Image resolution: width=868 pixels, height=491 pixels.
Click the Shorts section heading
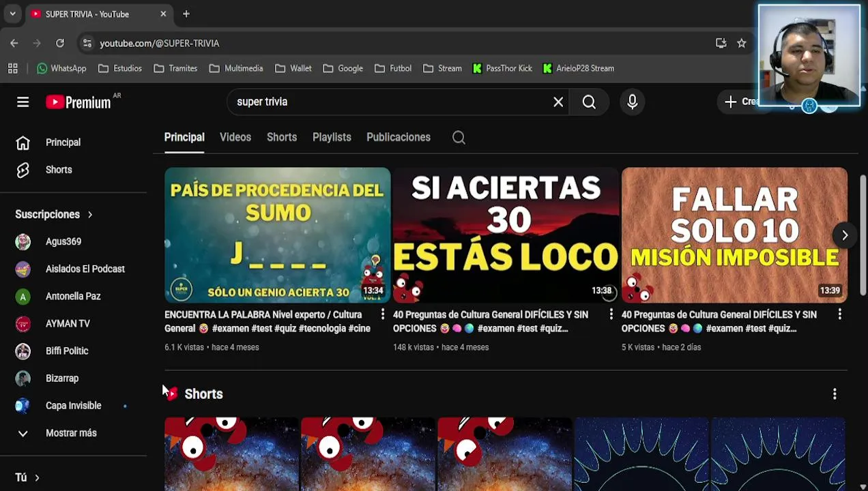point(203,394)
